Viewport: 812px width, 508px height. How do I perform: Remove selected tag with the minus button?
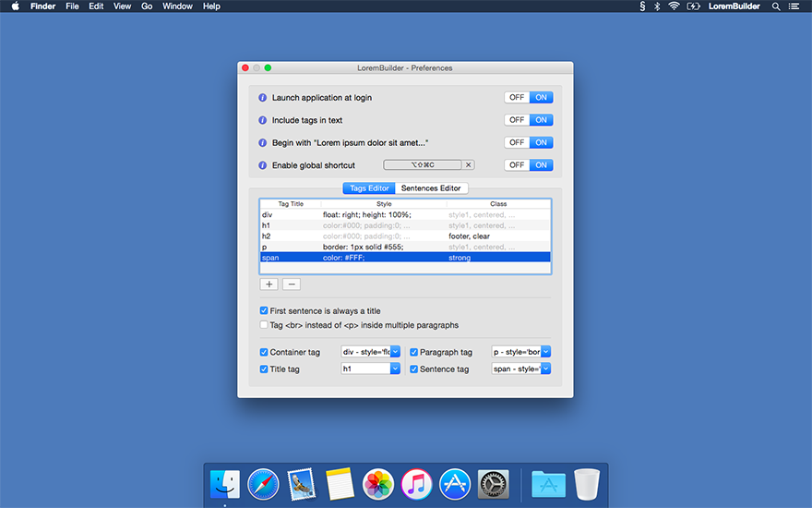point(291,284)
